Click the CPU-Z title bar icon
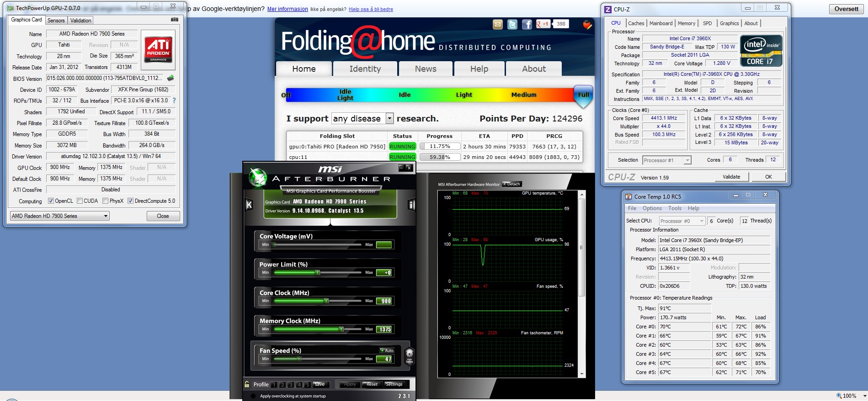 pos(607,9)
